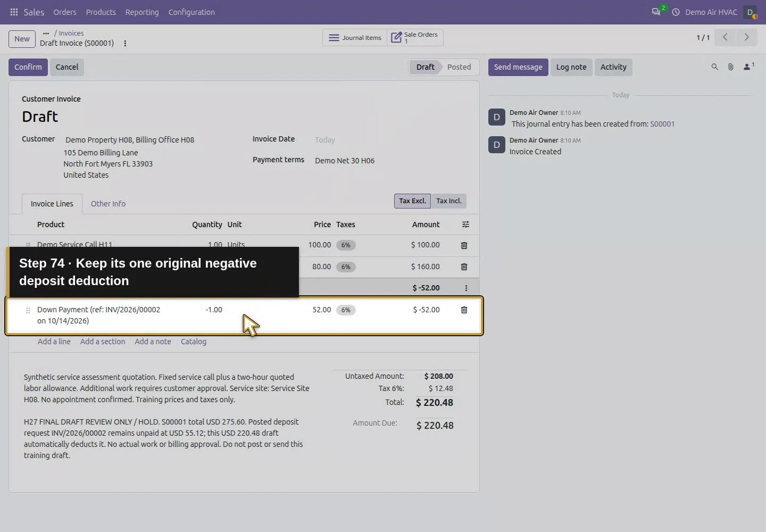Click the Add a line link

pyautogui.click(x=54, y=342)
